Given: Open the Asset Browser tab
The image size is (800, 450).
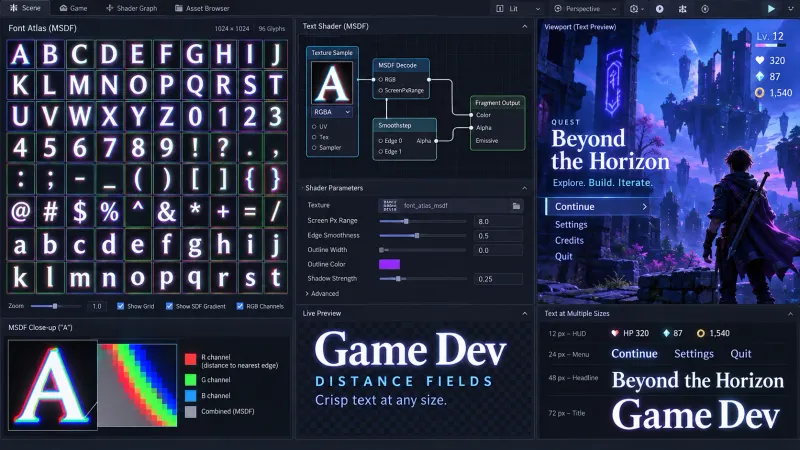Looking at the screenshot, I should (202, 8).
